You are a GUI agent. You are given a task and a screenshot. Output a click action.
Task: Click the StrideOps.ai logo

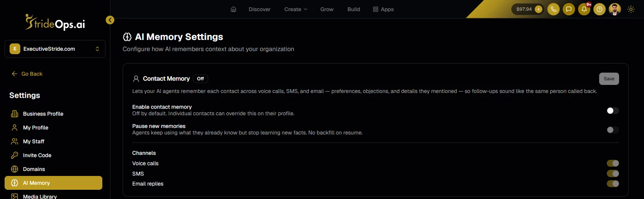(x=55, y=22)
